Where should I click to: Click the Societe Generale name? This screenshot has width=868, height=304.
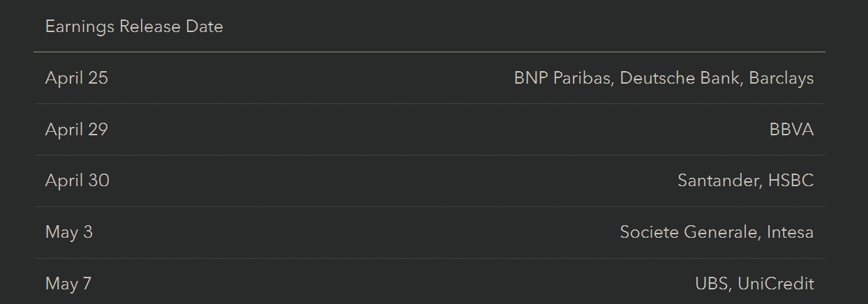(x=687, y=232)
